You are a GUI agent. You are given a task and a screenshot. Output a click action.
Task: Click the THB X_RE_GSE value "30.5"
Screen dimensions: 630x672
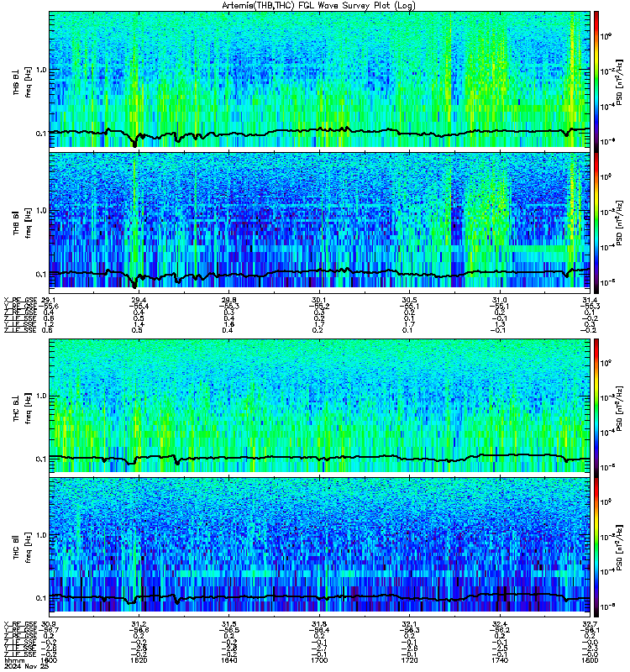point(409,300)
